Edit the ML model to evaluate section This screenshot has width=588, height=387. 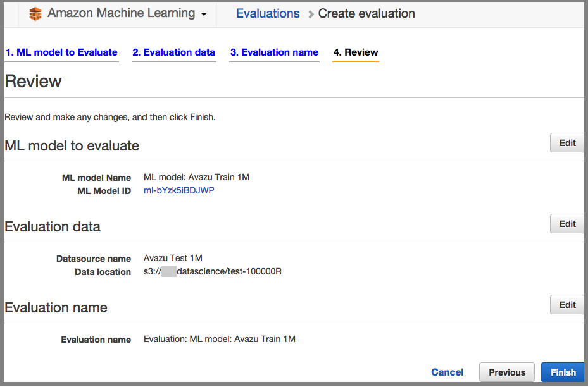pyautogui.click(x=567, y=143)
